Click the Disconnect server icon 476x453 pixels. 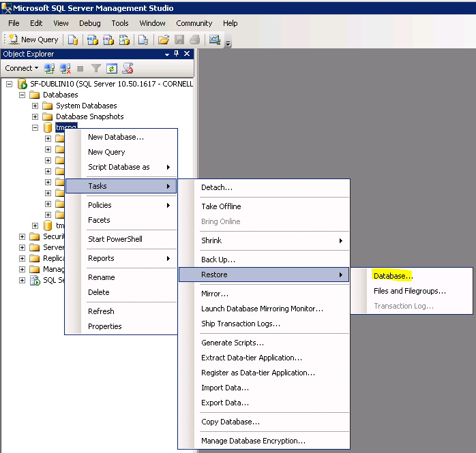tap(65, 69)
